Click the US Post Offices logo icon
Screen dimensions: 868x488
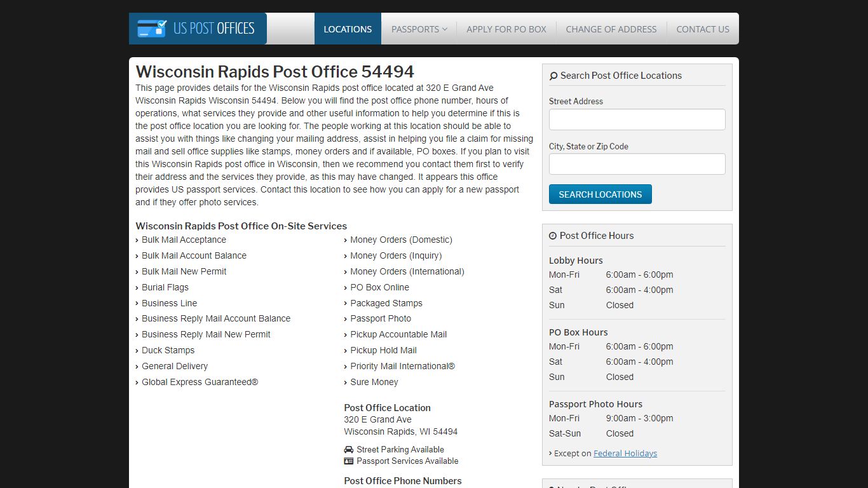(152, 29)
